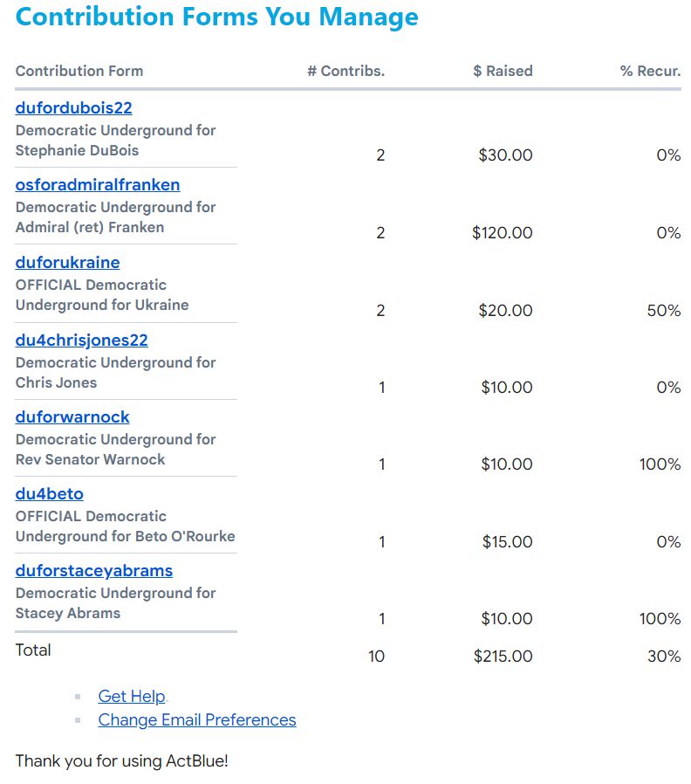Click the duforukraine form link
Viewport: 691px width, 784px height.
pyautogui.click(x=67, y=263)
